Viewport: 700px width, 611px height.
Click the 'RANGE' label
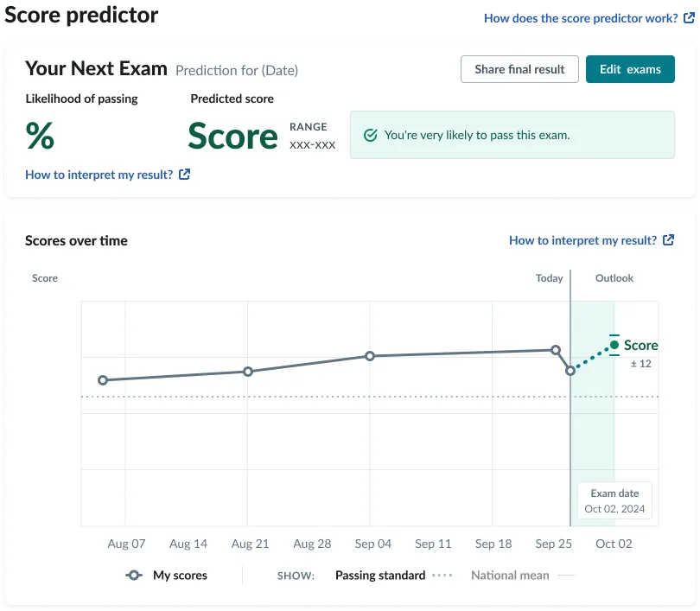(308, 127)
